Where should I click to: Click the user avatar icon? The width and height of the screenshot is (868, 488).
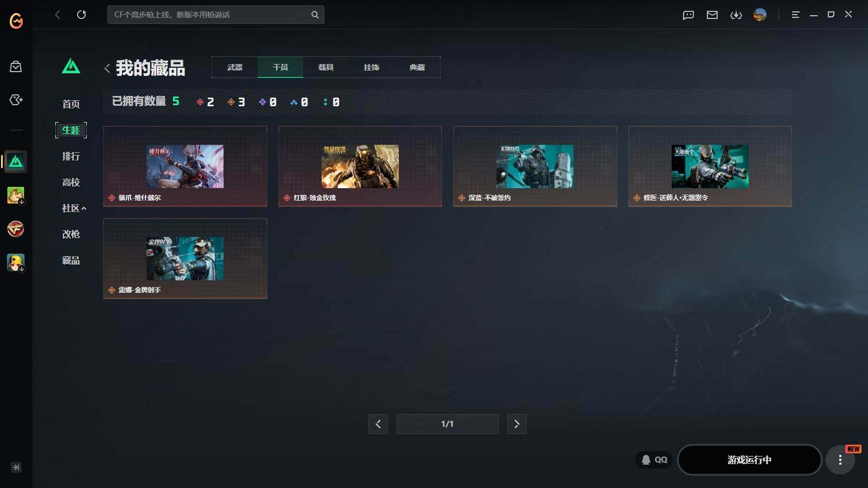pos(760,15)
